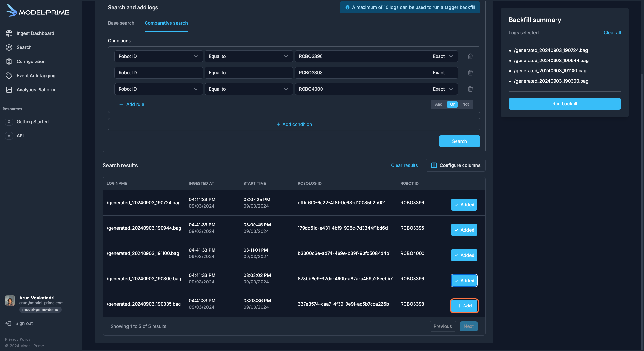Image resolution: width=644 pixels, height=351 pixels.
Task: Switch to the Base search tab
Action: 121,23
